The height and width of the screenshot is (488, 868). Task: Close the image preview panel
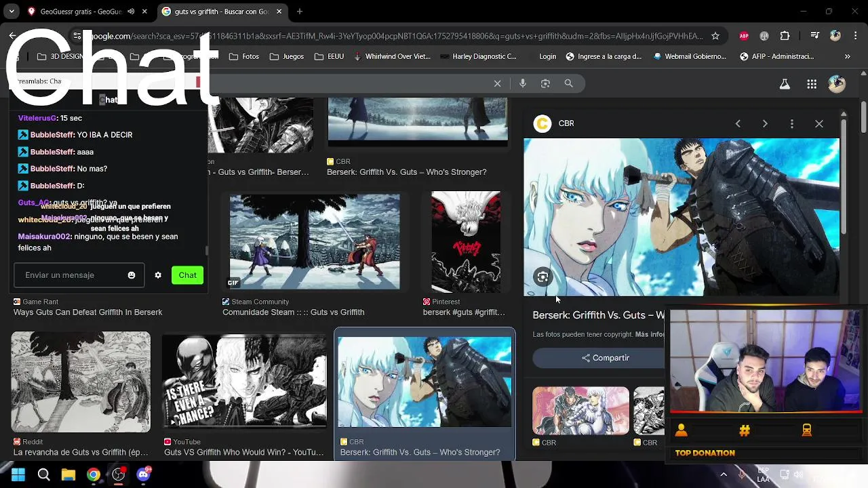click(819, 123)
